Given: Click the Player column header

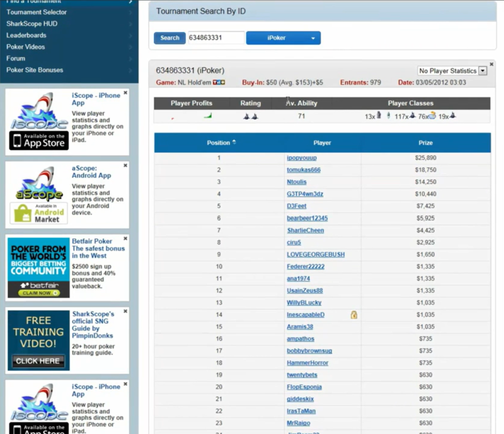Looking at the screenshot, I should [322, 143].
